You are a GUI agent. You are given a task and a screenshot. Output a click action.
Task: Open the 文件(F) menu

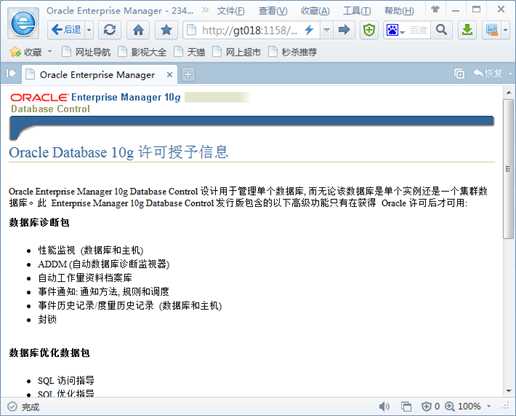[231, 11]
